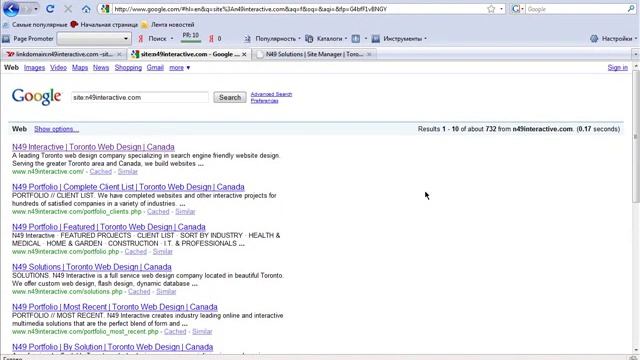This screenshot has width=640, height=360.
Task: Open the Каталоги toolbar menu
Action: [326, 39]
